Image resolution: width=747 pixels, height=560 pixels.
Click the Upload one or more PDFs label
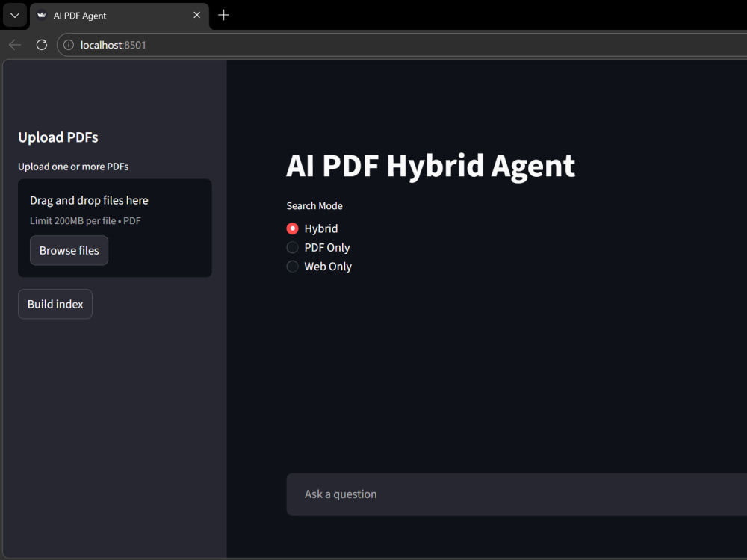pyautogui.click(x=73, y=167)
